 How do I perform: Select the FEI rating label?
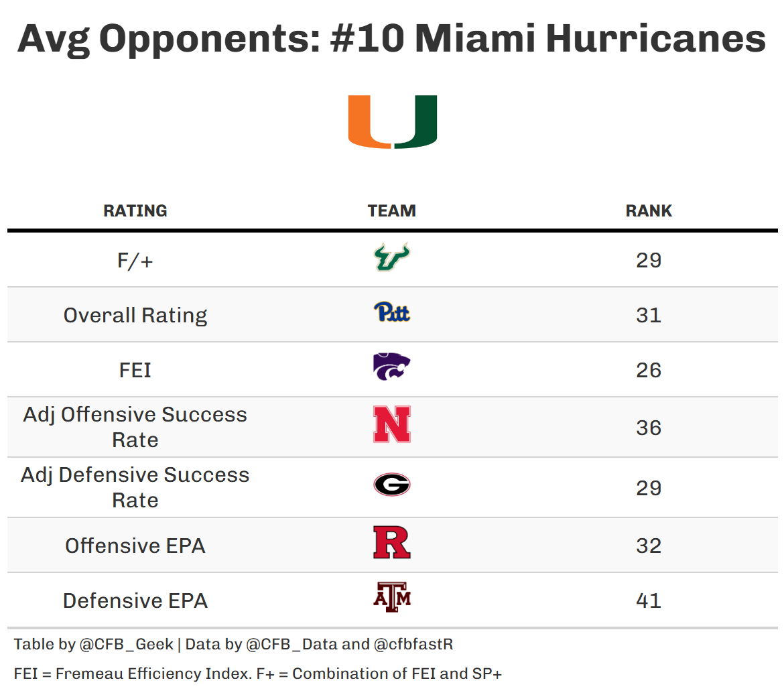135,370
